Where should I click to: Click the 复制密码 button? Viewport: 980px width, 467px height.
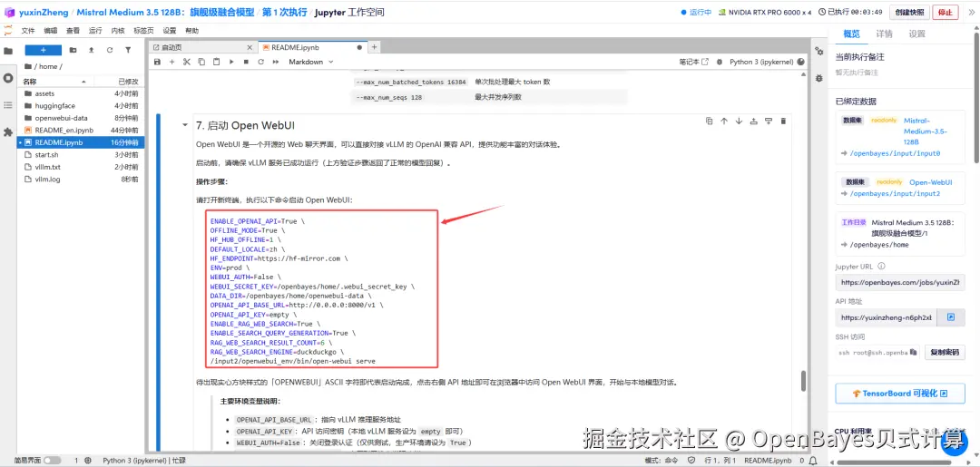point(944,352)
